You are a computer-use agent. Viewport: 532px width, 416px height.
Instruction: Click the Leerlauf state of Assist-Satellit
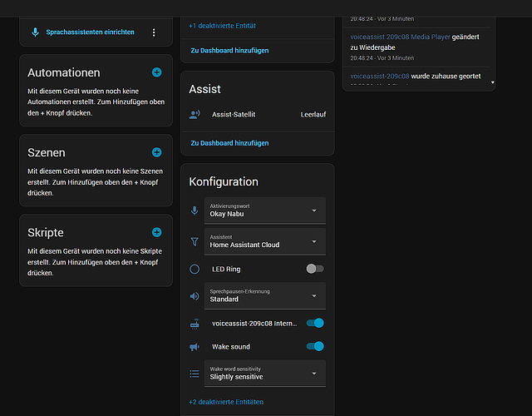pos(313,115)
